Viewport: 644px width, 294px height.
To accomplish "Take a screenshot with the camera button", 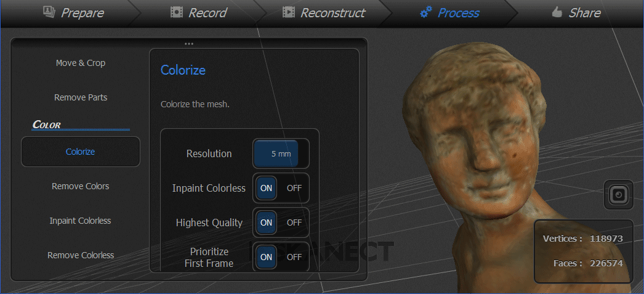I will (x=618, y=195).
